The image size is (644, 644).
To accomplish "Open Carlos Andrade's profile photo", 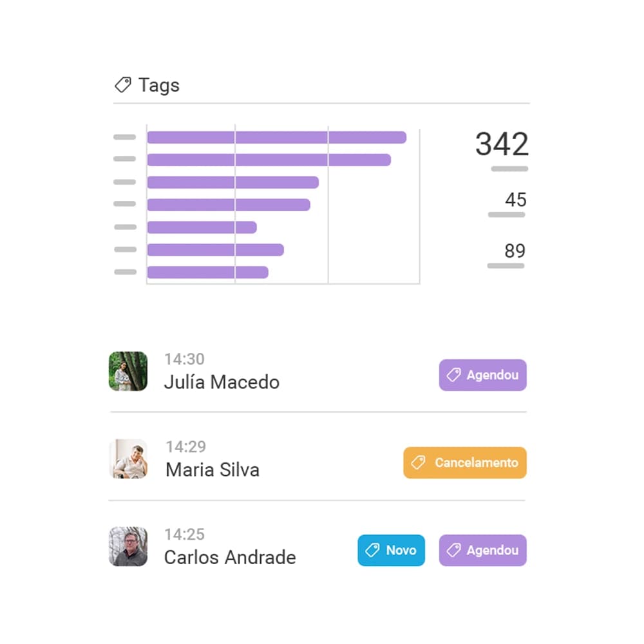I will [x=128, y=547].
